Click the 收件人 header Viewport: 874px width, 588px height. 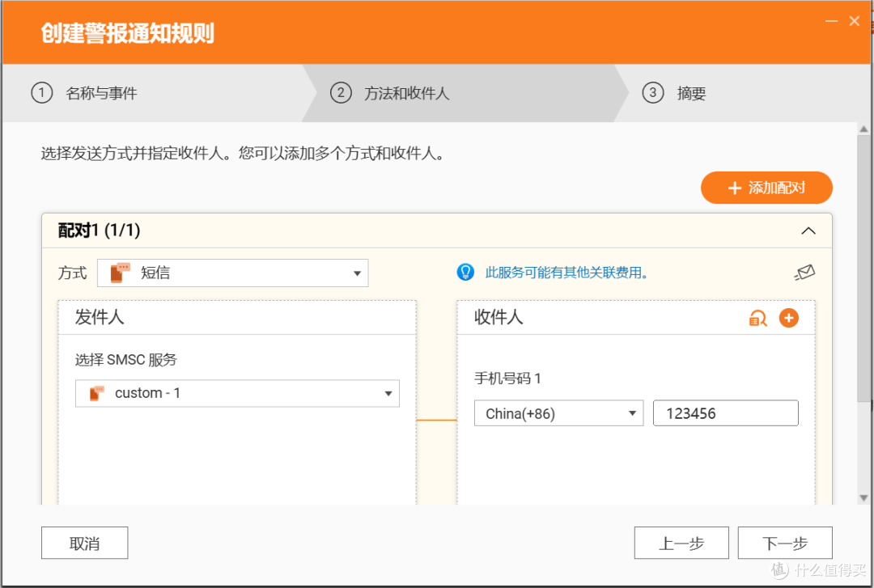click(499, 317)
